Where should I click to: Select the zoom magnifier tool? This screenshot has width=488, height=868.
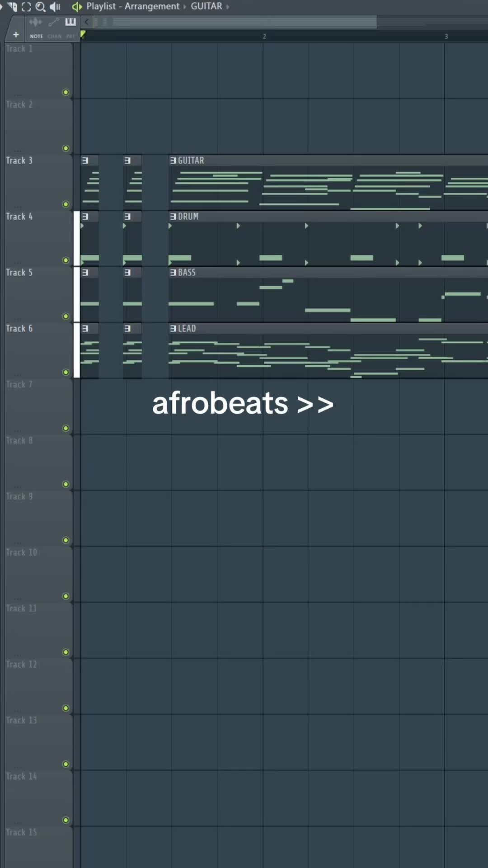coord(40,7)
